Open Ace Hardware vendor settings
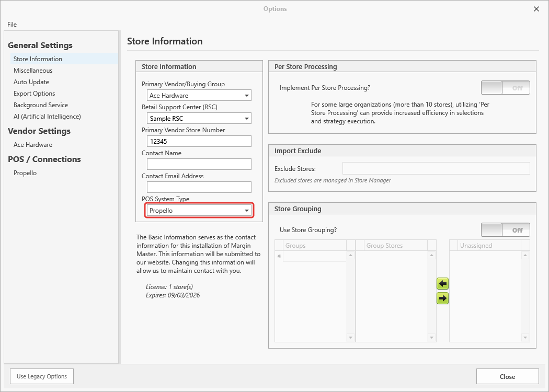 point(33,145)
